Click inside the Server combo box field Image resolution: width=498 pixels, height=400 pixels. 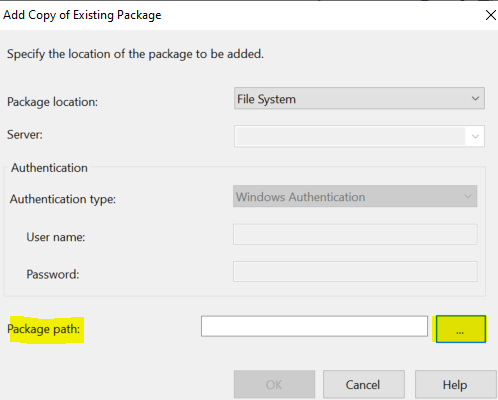tap(350, 136)
